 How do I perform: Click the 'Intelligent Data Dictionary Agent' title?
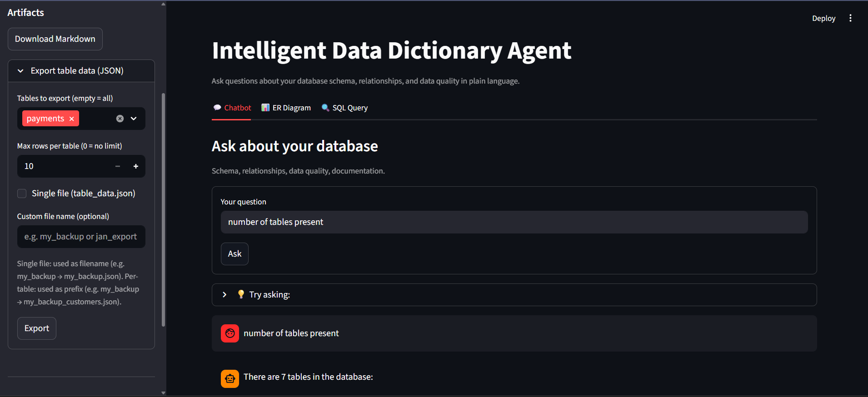392,50
